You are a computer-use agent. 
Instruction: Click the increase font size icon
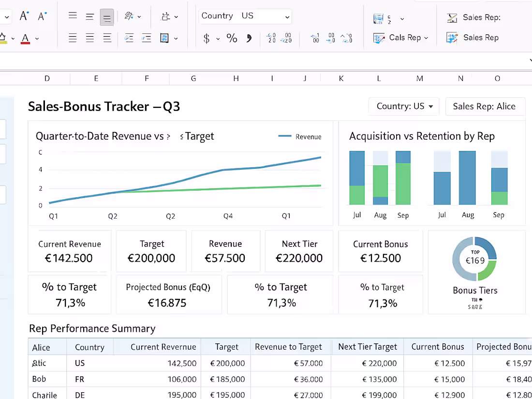coord(24,16)
